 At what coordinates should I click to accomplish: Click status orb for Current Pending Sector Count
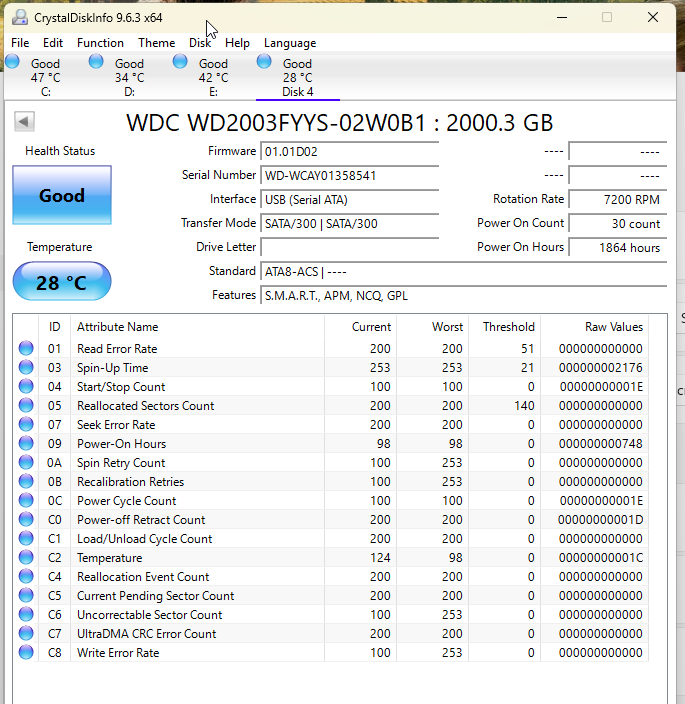click(26, 595)
